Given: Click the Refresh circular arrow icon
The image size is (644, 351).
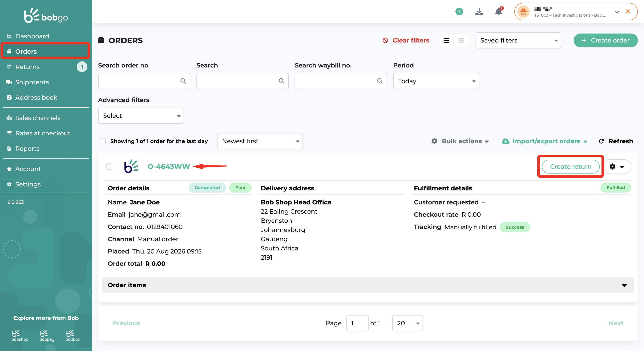Looking at the screenshot, I should [602, 141].
